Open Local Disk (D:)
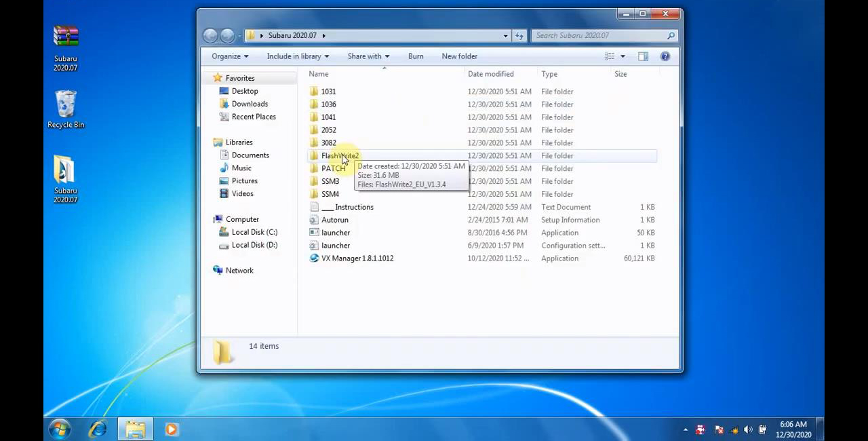Screen dimensions: 868x441 pyautogui.click(x=254, y=245)
